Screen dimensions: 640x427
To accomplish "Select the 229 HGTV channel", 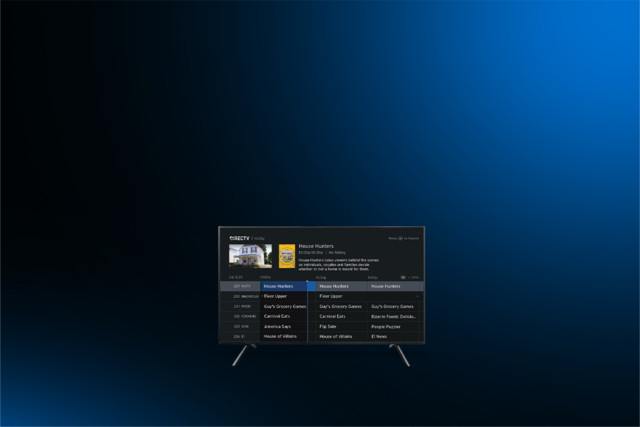I will [x=240, y=286].
